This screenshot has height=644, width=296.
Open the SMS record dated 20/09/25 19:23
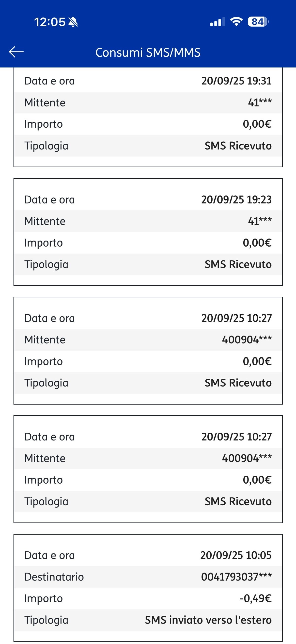148,232
